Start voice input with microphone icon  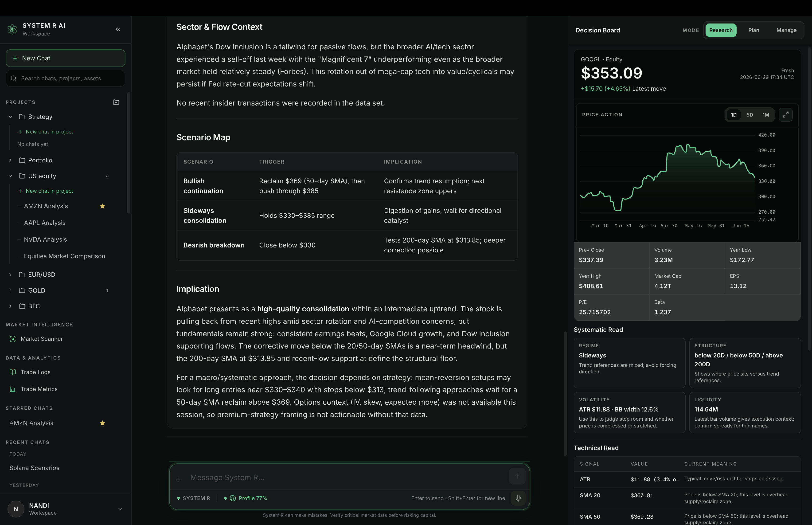(518, 498)
